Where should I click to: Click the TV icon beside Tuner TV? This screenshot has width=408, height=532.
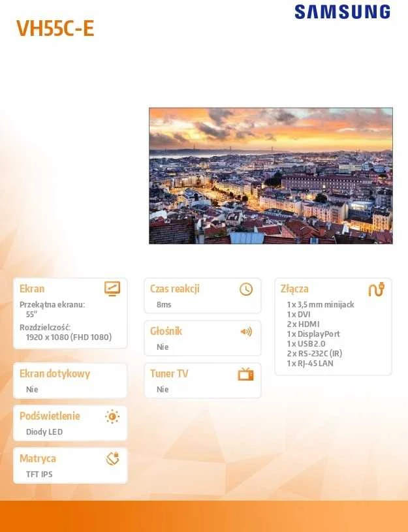(245, 374)
